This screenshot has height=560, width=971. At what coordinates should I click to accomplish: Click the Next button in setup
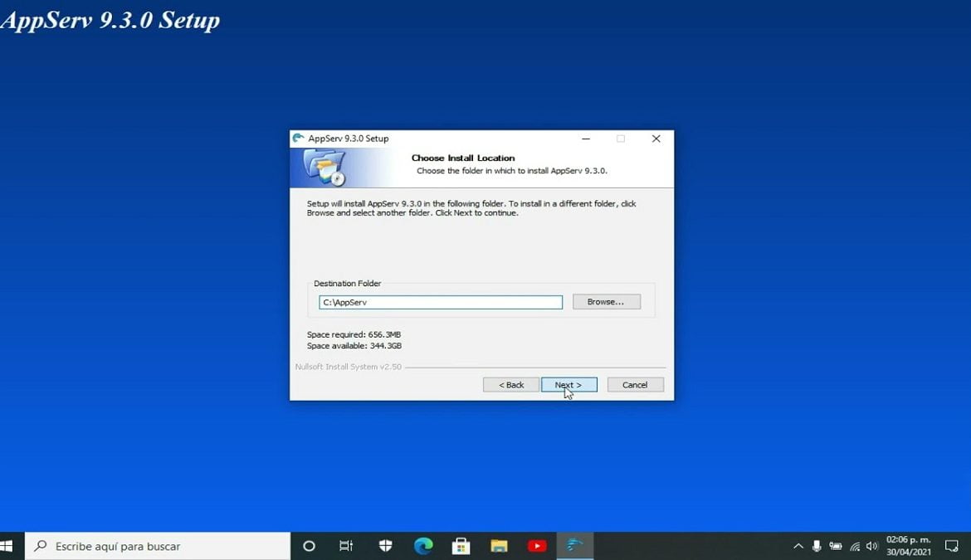568,385
